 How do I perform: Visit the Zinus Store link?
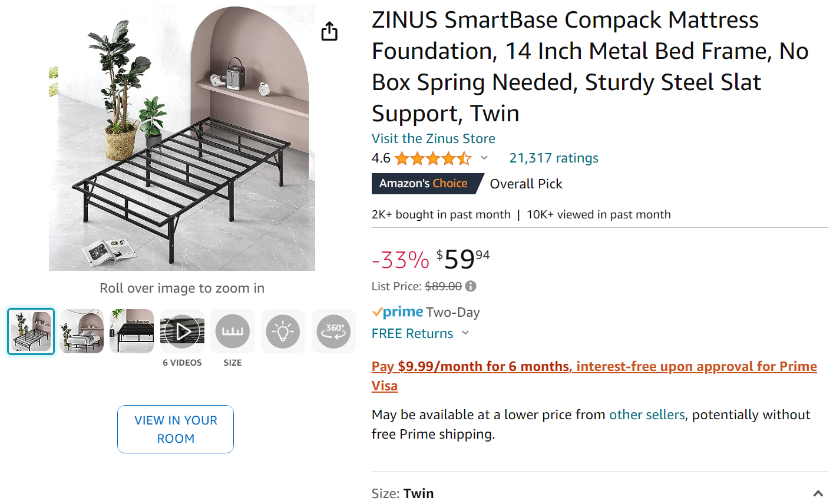[433, 138]
